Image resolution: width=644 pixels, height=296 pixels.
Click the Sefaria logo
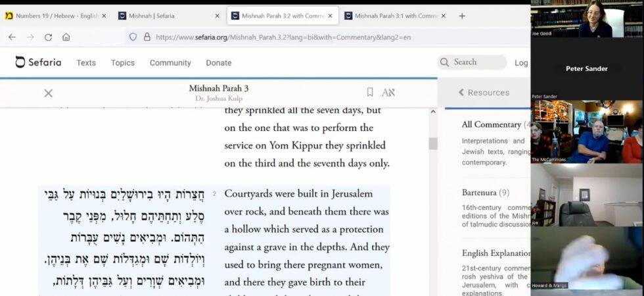pos(38,62)
